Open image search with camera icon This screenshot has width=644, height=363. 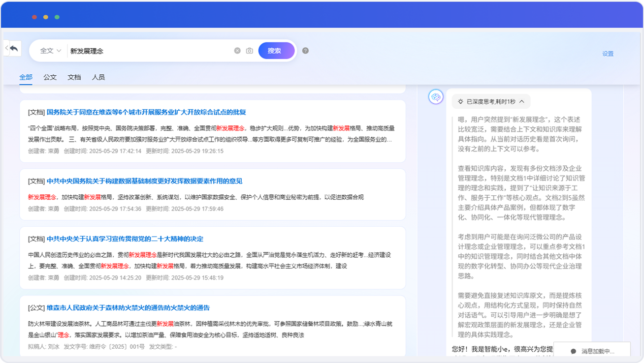pyautogui.click(x=250, y=51)
